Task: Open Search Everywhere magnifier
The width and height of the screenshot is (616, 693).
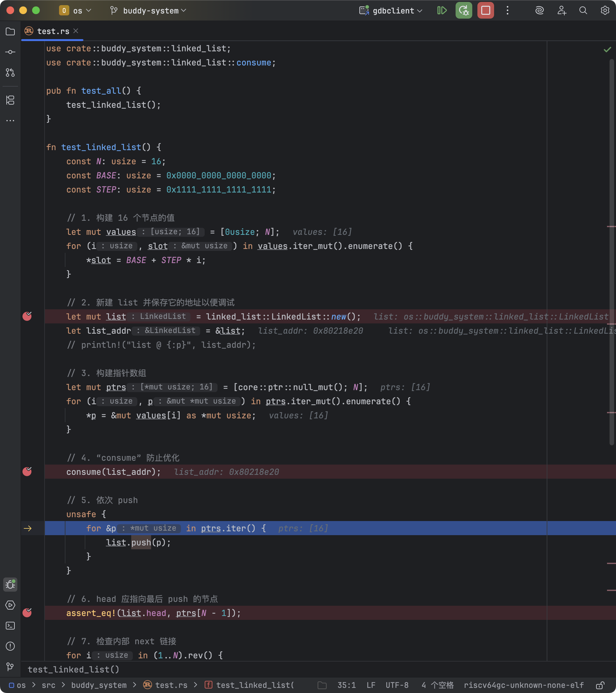Action: (x=583, y=11)
